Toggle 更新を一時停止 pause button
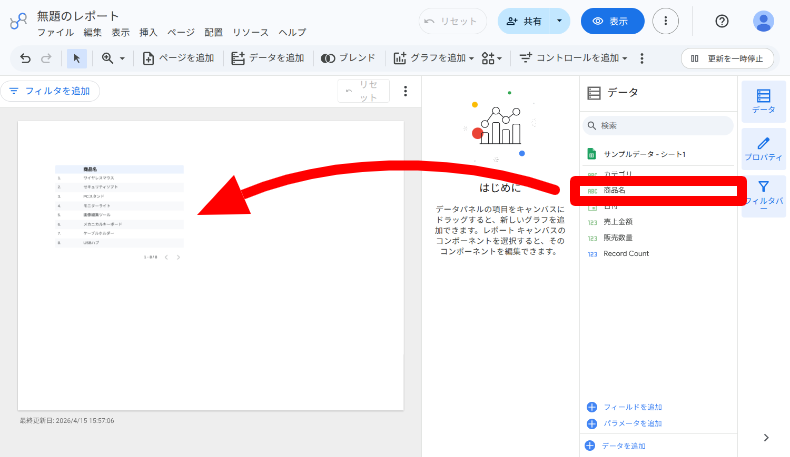This screenshot has height=457, width=790. [x=727, y=58]
